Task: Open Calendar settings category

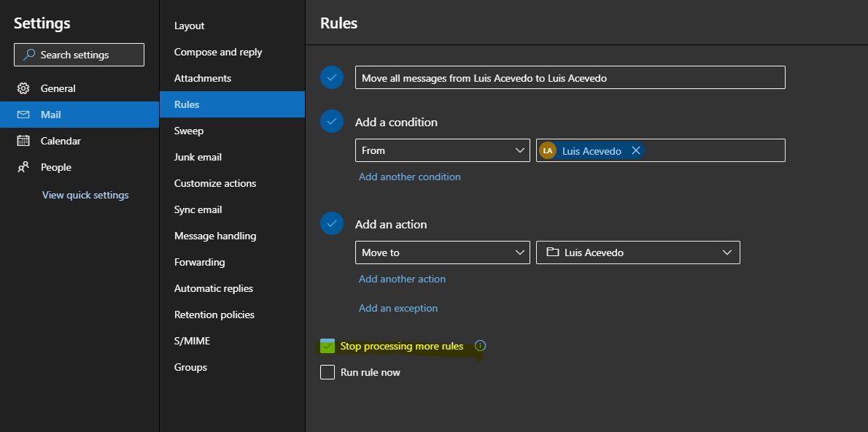Action: pyautogui.click(x=80, y=141)
